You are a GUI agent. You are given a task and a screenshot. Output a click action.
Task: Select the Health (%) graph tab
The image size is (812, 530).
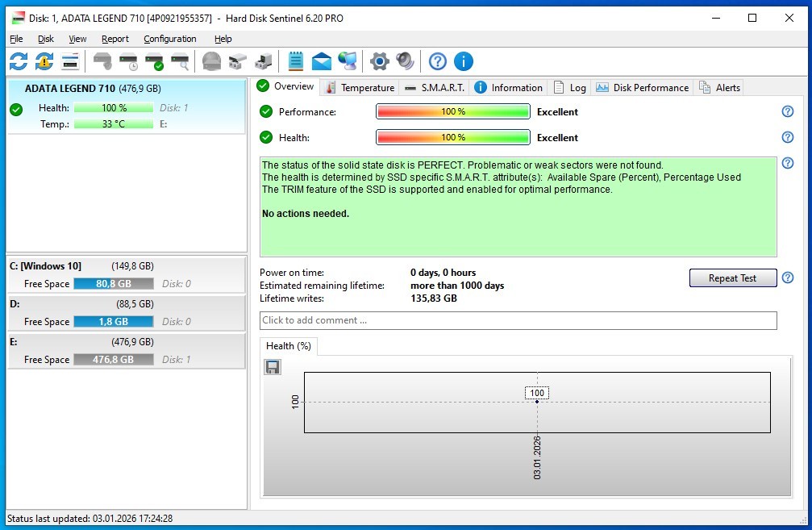click(x=289, y=346)
